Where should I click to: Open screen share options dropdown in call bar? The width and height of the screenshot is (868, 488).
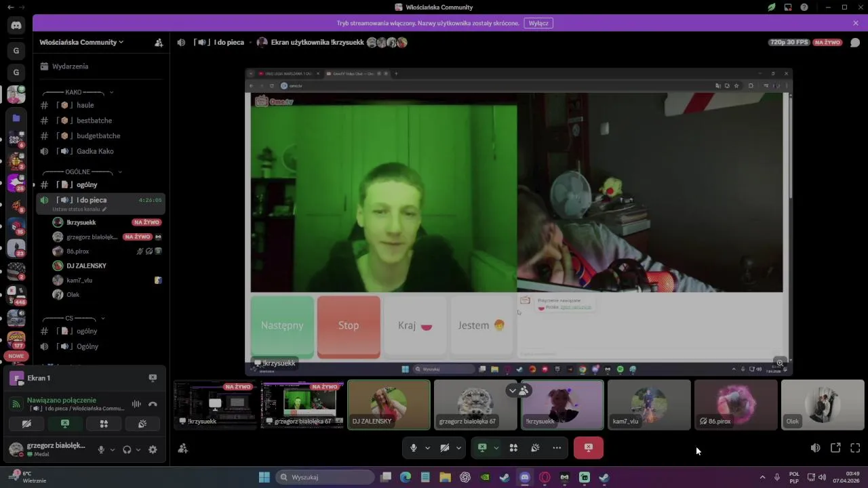(x=496, y=448)
